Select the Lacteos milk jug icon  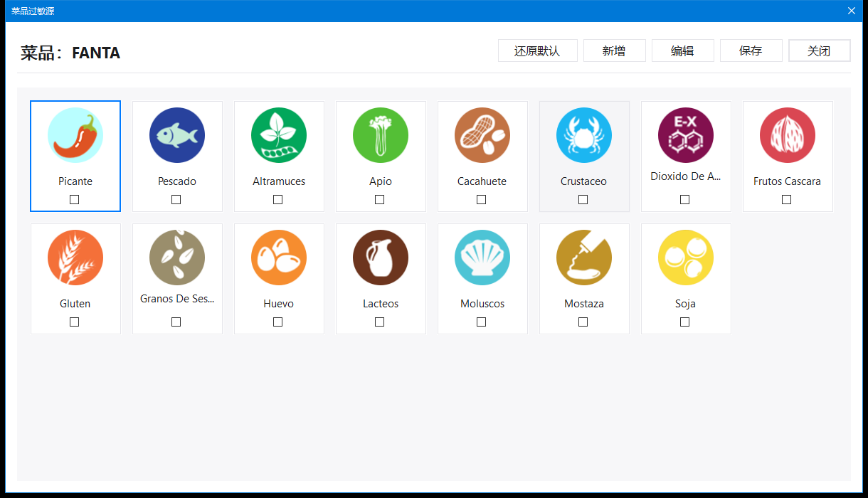[381, 258]
